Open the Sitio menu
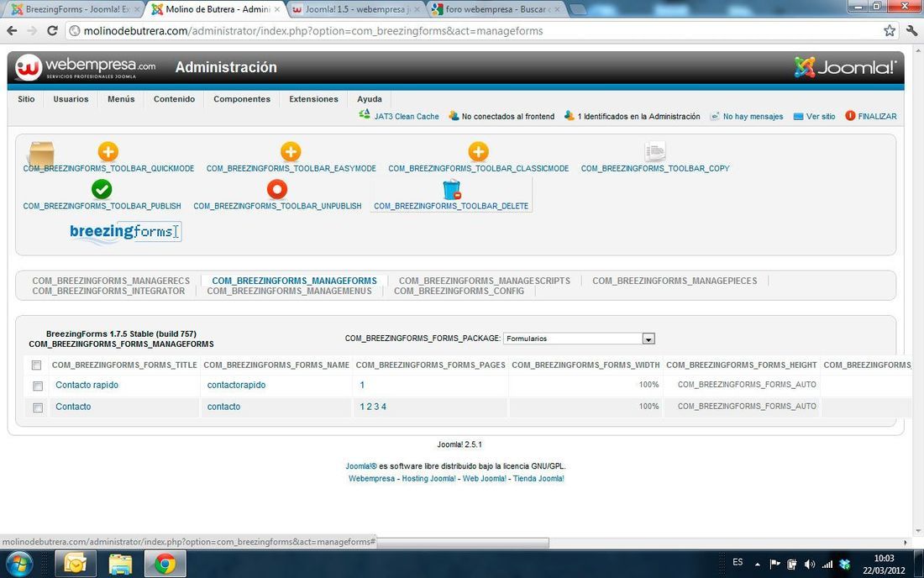The width and height of the screenshot is (924, 578). click(26, 99)
